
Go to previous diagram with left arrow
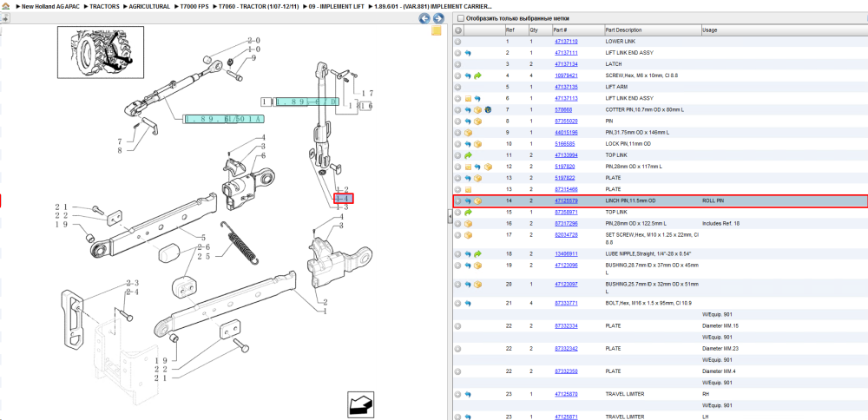pos(424,18)
